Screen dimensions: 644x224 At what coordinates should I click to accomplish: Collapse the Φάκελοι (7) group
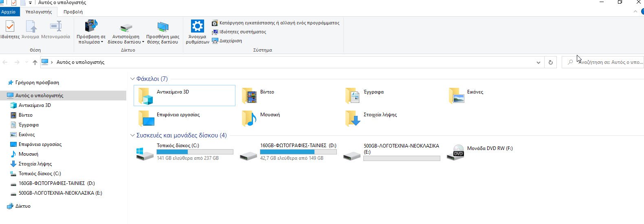pos(132,79)
